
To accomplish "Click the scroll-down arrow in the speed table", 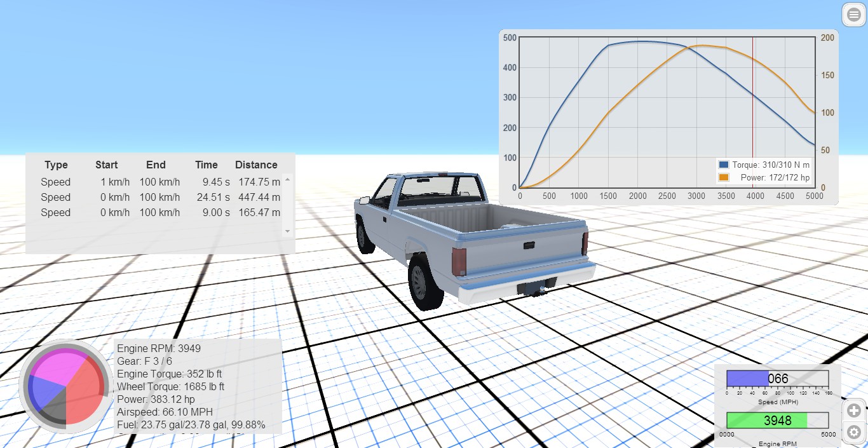I will point(287,231).
